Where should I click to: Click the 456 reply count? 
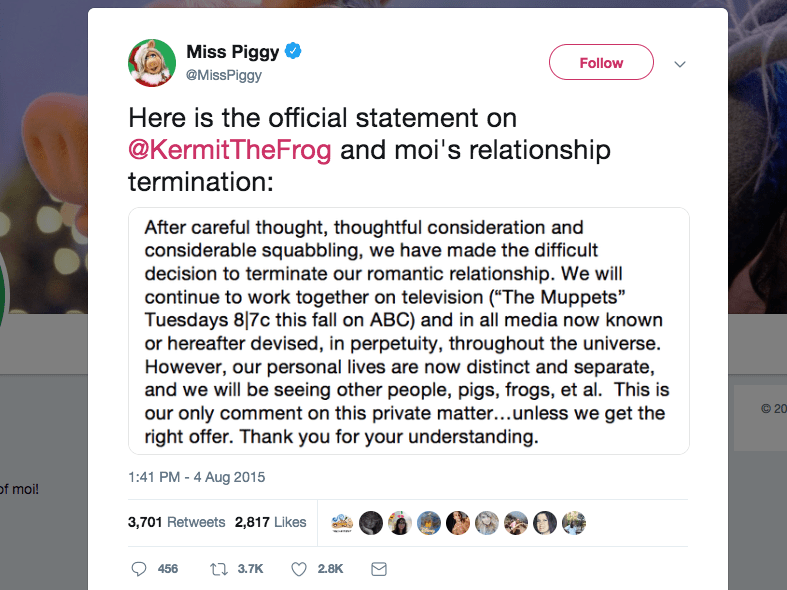click(168, 569)
